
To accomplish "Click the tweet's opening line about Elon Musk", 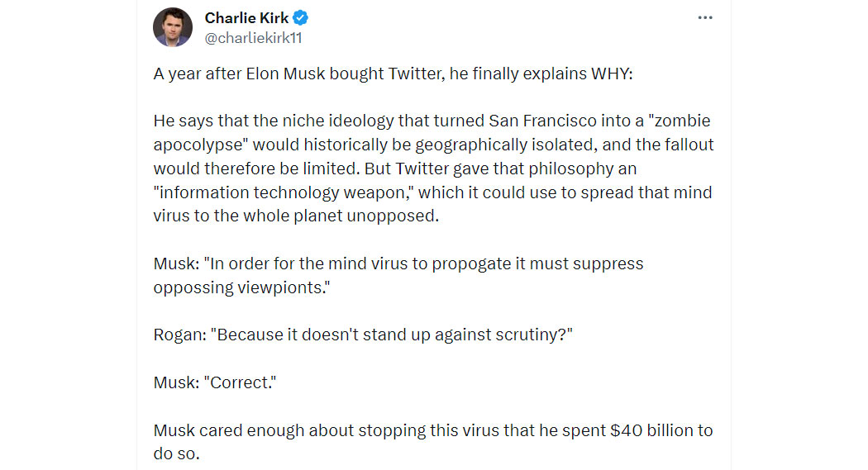I will (x=393, y=74).
